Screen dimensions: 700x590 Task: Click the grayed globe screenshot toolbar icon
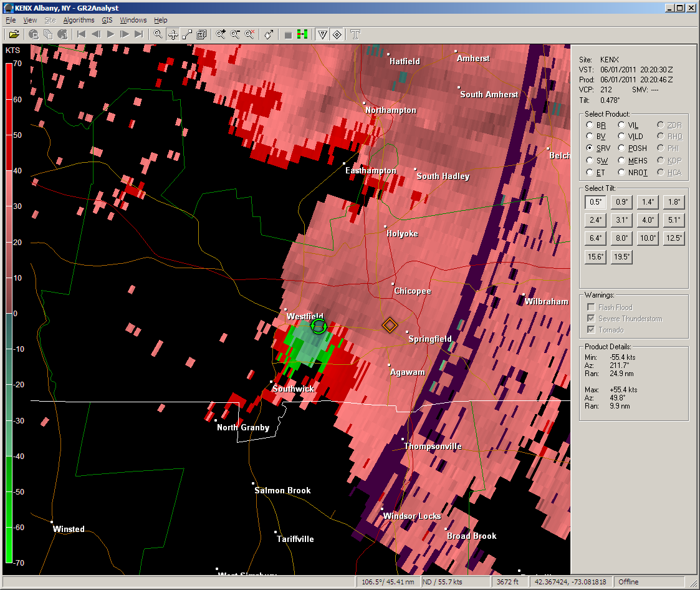click(x=34, y=34)
